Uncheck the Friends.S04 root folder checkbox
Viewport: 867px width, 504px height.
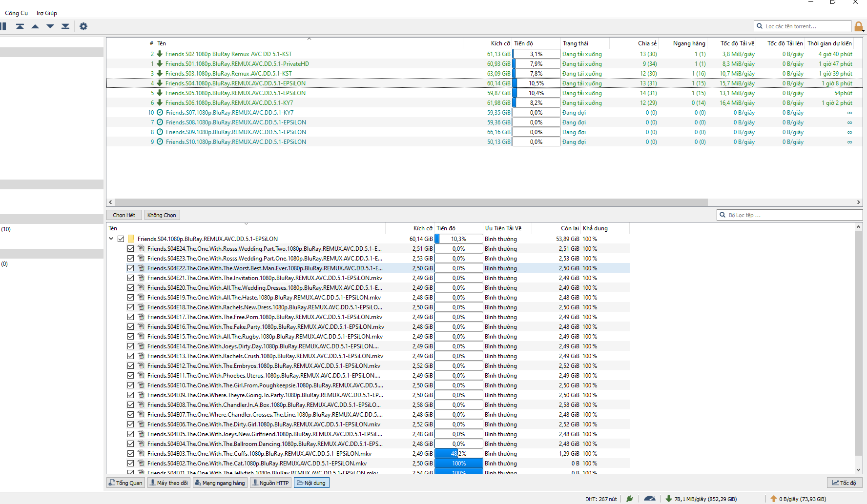tap(121, 239)
